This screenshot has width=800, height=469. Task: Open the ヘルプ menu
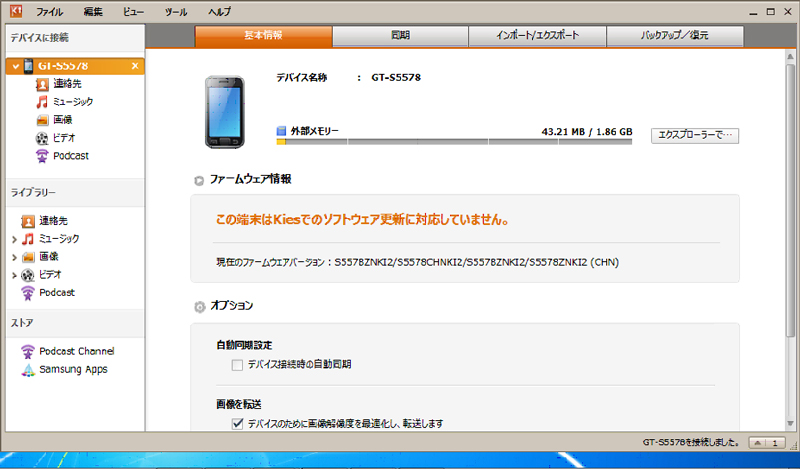tap(219, 11)
